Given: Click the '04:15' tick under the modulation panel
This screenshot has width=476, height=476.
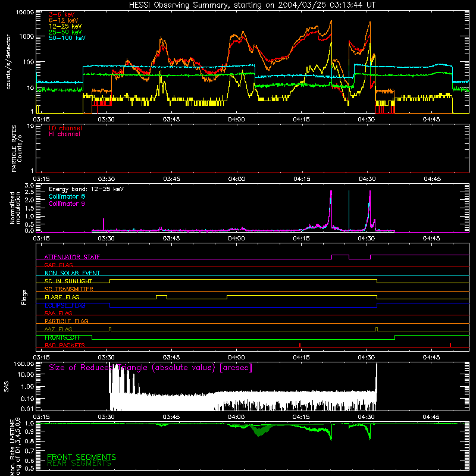Looking at the screenshot, I should (301, 239).
